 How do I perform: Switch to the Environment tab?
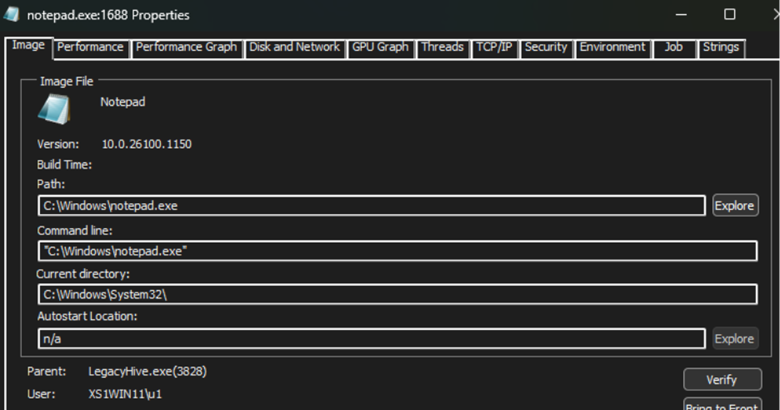(x=613, y=48)
